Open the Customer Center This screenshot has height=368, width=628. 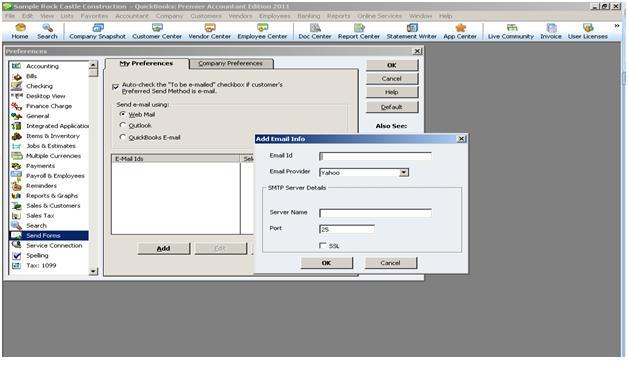157,31
